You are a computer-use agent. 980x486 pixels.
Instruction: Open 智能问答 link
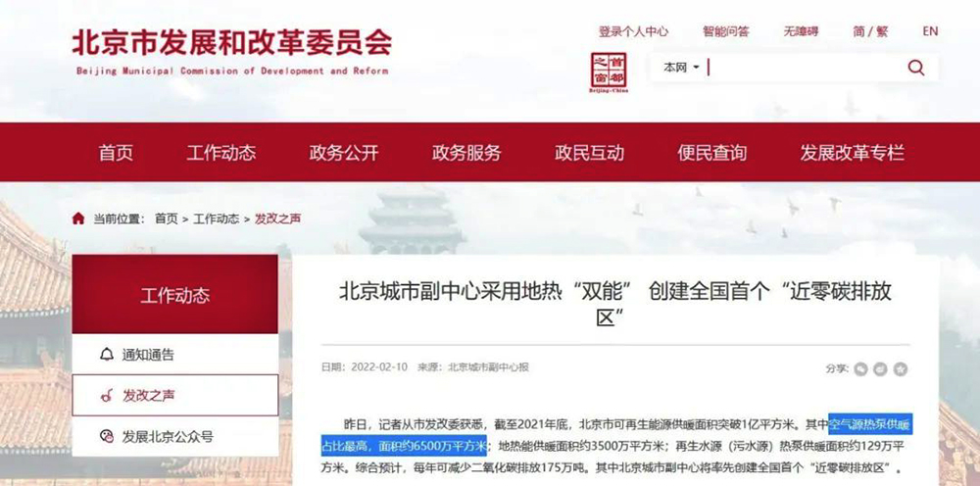coord(725,31)
